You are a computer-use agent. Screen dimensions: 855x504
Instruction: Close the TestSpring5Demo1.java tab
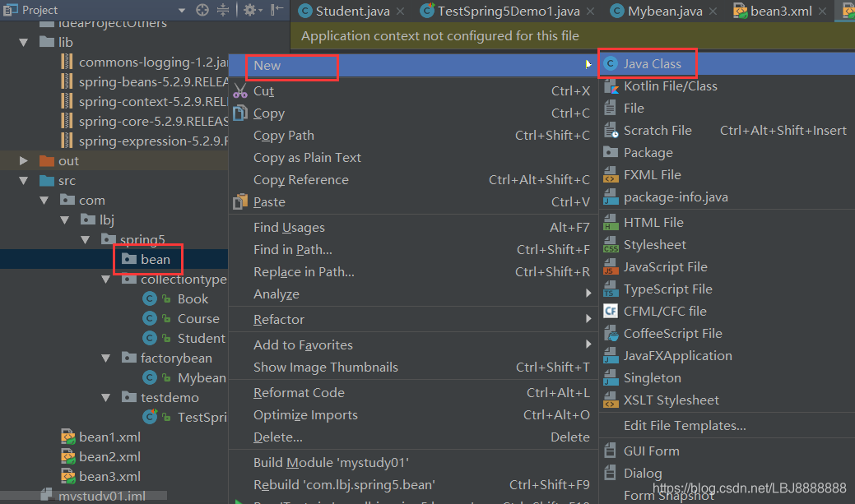pyautogui.click(x=591, y=12)
